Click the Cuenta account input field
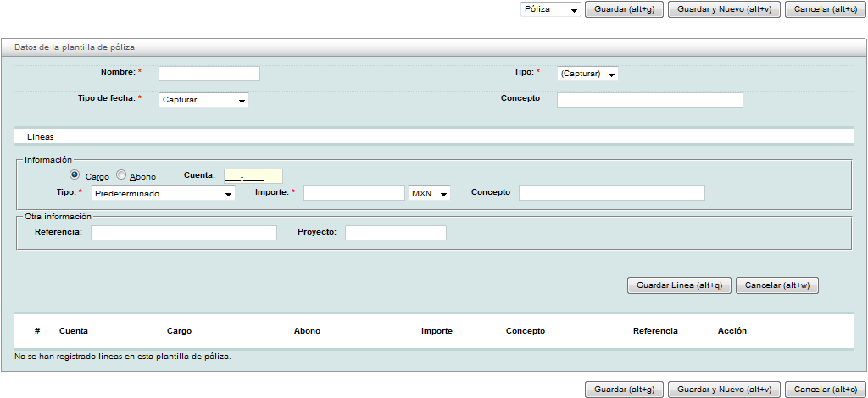The height and width of the screenshot is (398, 868). pos(253,176)
